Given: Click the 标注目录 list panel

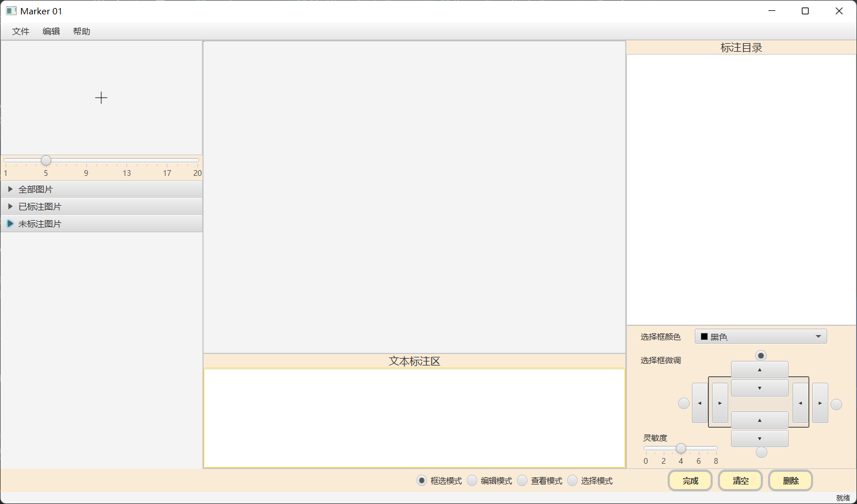Looking at the screenshot, I should click(741, 190).
